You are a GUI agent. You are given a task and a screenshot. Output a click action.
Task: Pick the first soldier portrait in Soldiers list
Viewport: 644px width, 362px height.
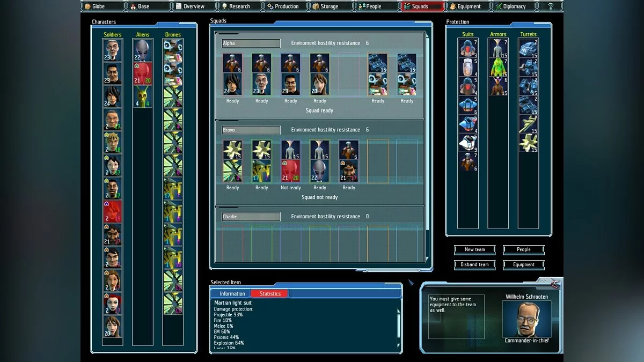[112, 50]
